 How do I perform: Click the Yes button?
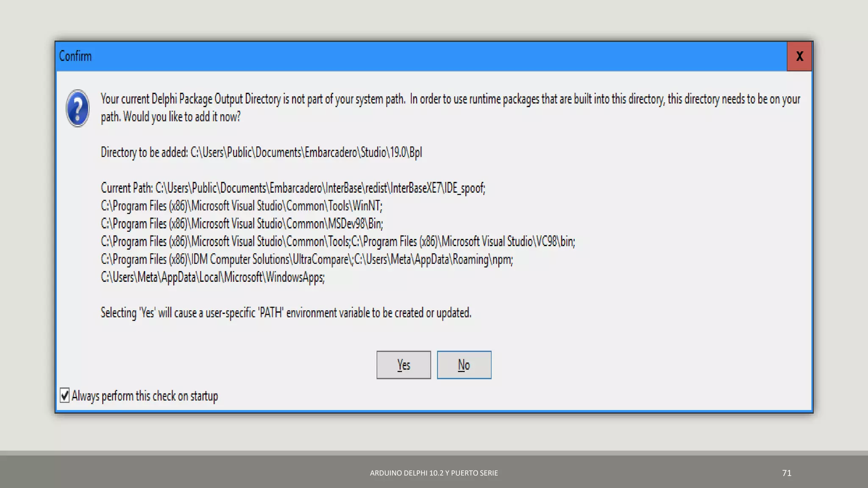click(x=403, y=365)
